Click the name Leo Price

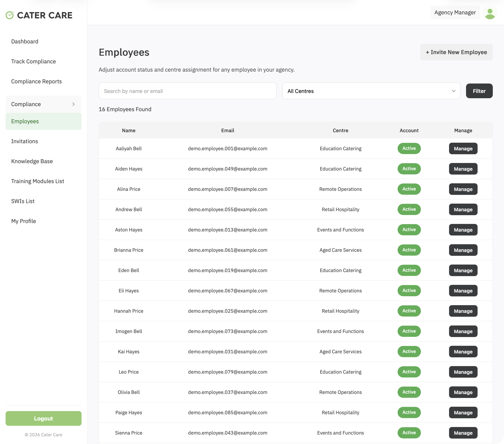coord(129,372)
